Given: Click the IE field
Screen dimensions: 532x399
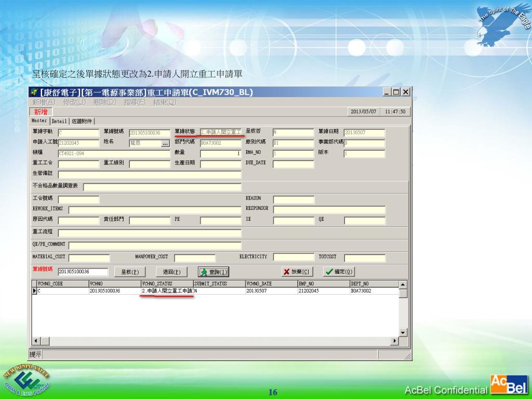Looking at the screenshot, I should [x=294, y=220].
